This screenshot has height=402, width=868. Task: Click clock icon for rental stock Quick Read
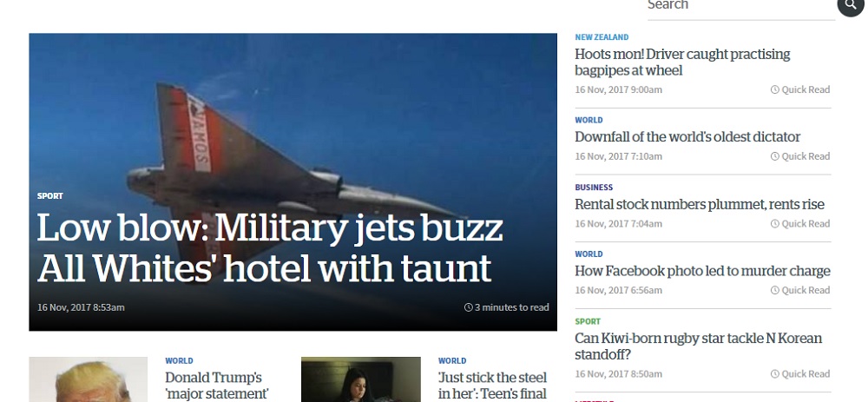[774, 224]
